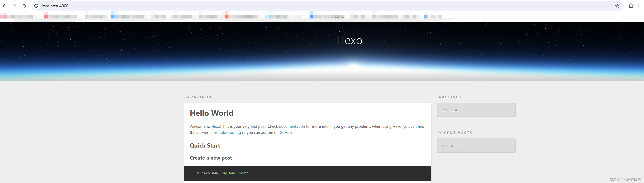The height and width of the screenshot is (183, 644).
Task: Open the 2024-04-11 post date link
Action: [x=198, y=97]
